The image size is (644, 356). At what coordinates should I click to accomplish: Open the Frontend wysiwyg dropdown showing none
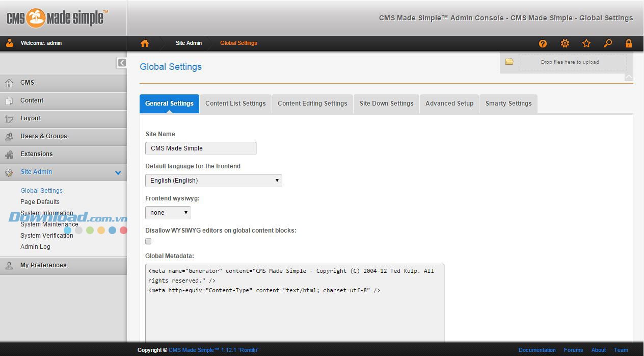167,212
